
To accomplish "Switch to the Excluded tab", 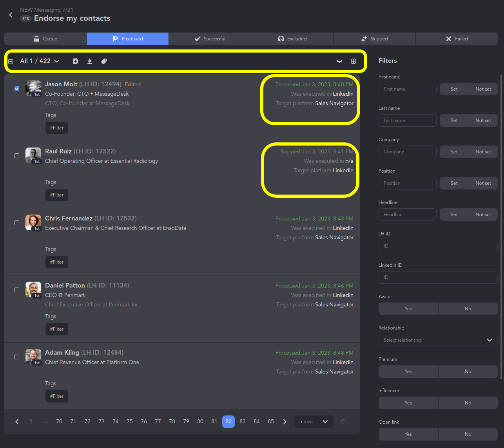I will tap(292, 39).
